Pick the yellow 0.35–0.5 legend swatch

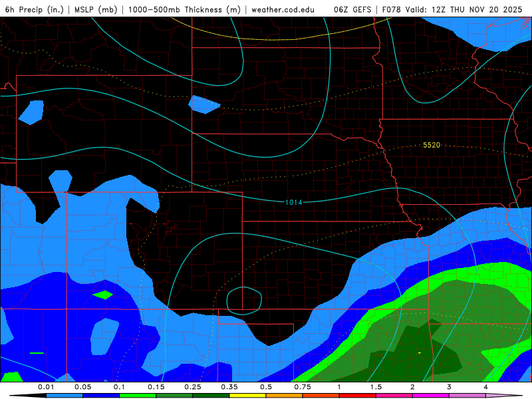coord(247,396)
